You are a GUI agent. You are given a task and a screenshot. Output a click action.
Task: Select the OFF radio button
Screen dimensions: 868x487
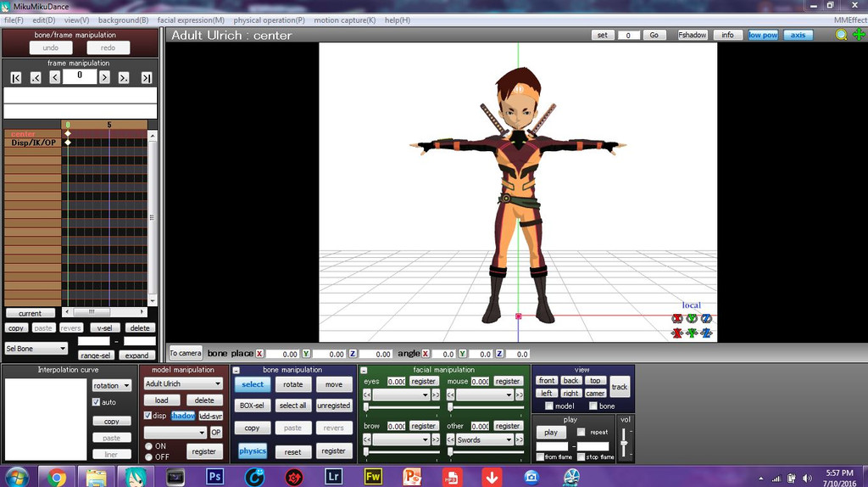coord(149,457)
